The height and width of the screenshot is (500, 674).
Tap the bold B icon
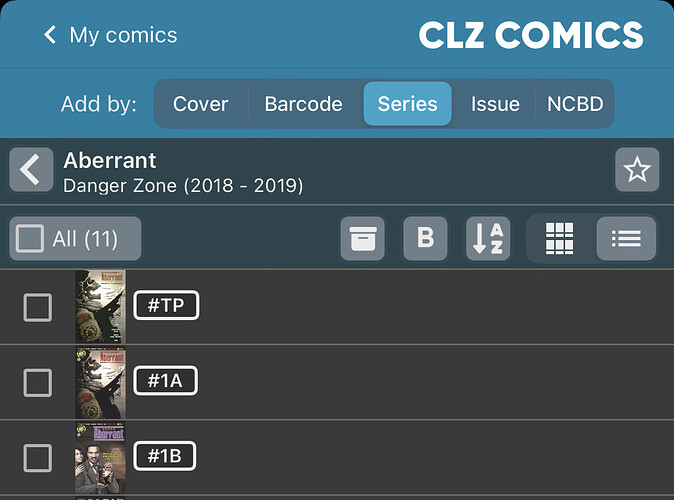click(x=425, y=238)
